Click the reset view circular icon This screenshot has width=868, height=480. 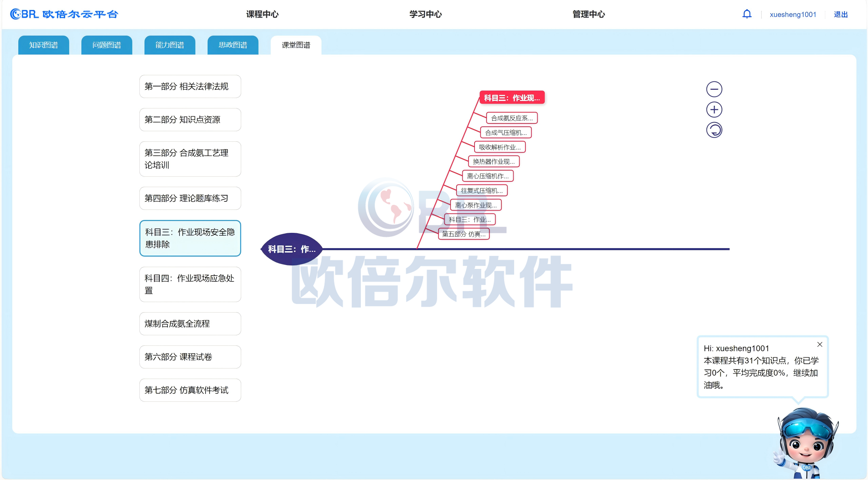click(x=714, y=130)
